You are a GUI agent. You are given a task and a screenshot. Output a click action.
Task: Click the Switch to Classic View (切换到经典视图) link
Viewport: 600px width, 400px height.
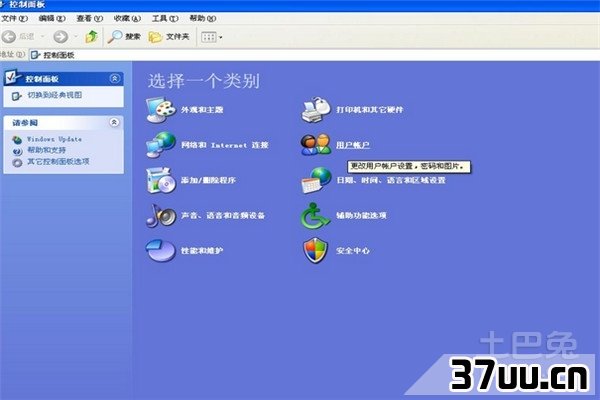(x=55, y=95)
